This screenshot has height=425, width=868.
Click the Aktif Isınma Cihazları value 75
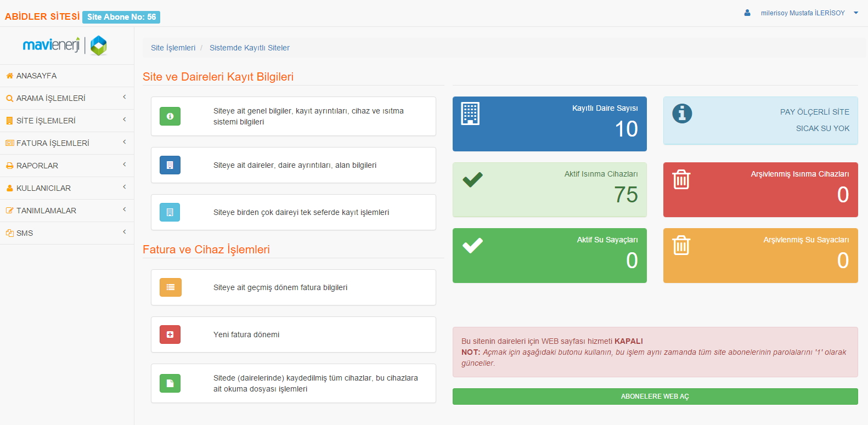(626, 195)
